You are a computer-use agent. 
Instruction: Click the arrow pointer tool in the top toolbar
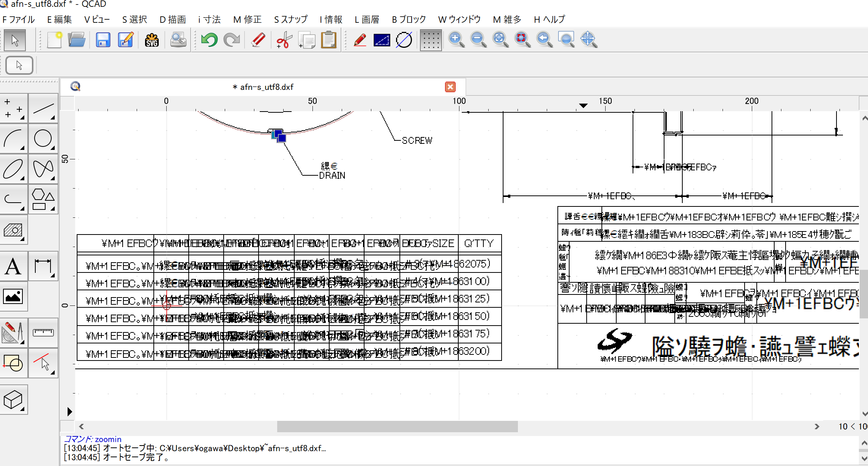pyautogui.click(x=15, y=40)
